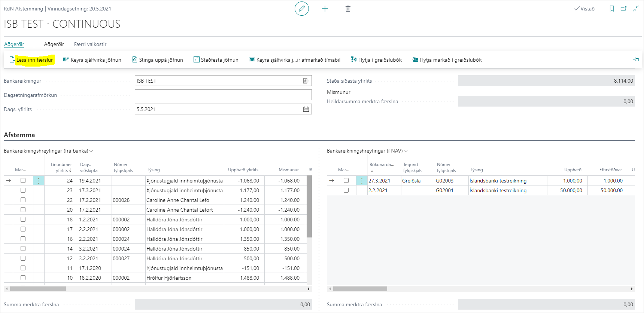Tick checkbox for line 22
Screen dimensions: 644x313
pyautogui.click(x=23, y=200)
